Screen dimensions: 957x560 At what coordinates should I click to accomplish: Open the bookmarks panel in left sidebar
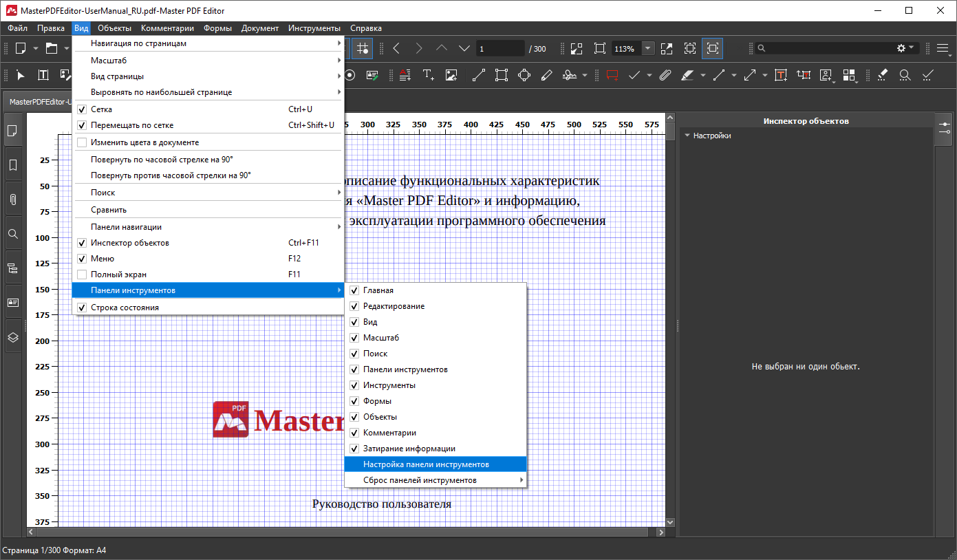(12, 166)
